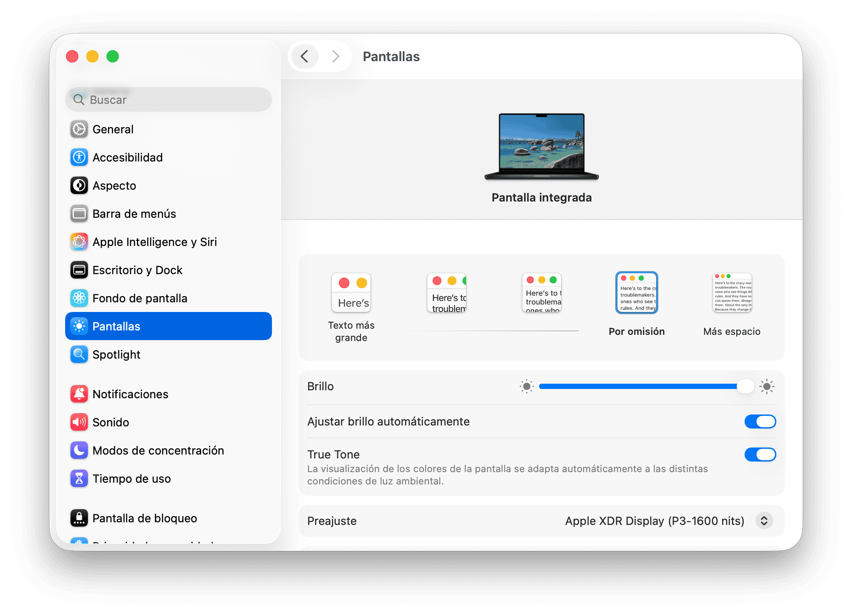
Task: Open Fondo de pantalla settings
Action: pos(139,298)
